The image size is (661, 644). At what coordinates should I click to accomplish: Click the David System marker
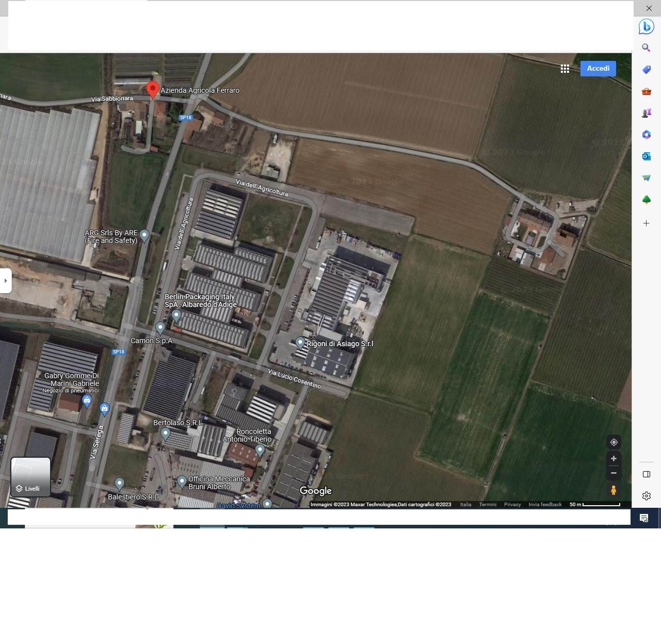267,504
